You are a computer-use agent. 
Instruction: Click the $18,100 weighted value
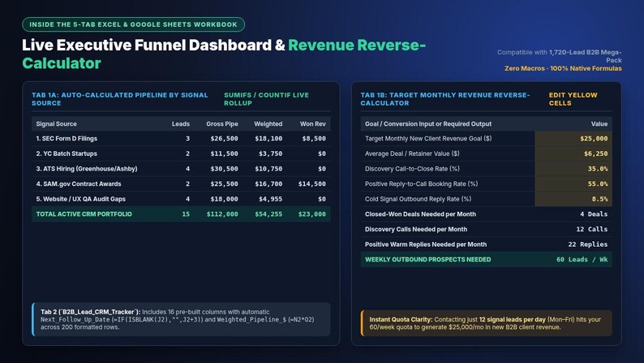tap(268, 139)
